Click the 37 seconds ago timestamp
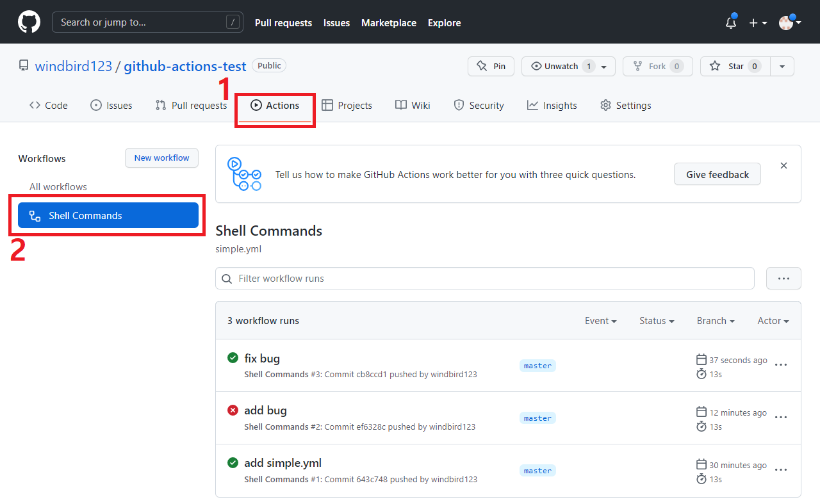The height and width of the screenshot is (504, 820). (x=738, y=360)
